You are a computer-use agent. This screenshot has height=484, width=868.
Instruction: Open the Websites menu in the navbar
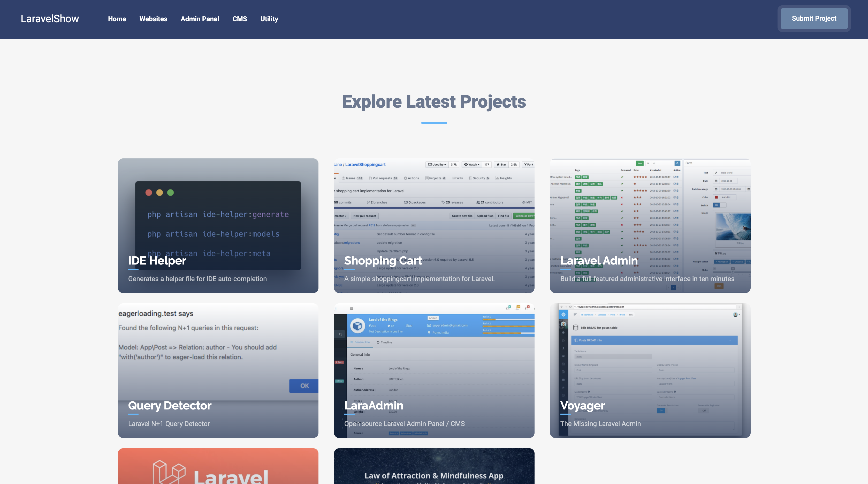[153, 19]
